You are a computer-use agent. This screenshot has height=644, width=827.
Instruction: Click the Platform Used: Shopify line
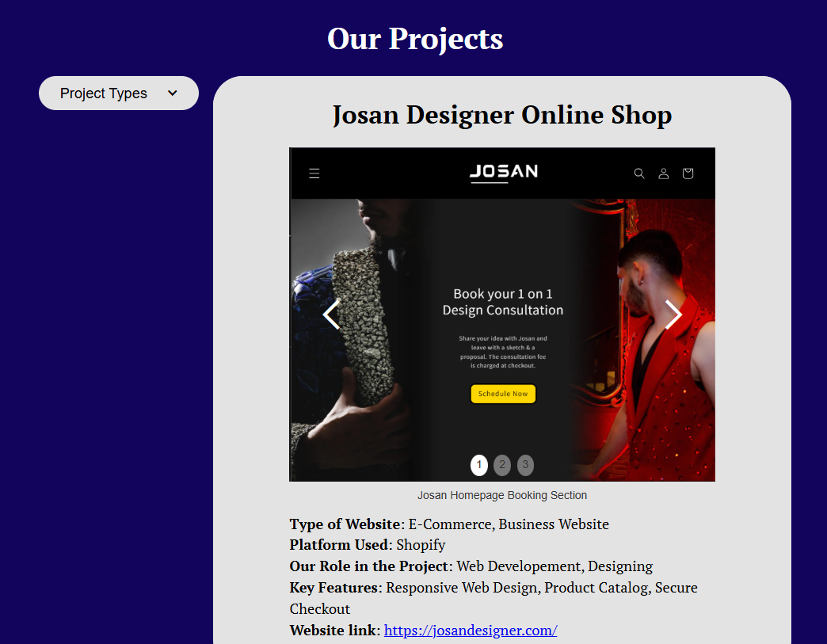tap(368, 545)
